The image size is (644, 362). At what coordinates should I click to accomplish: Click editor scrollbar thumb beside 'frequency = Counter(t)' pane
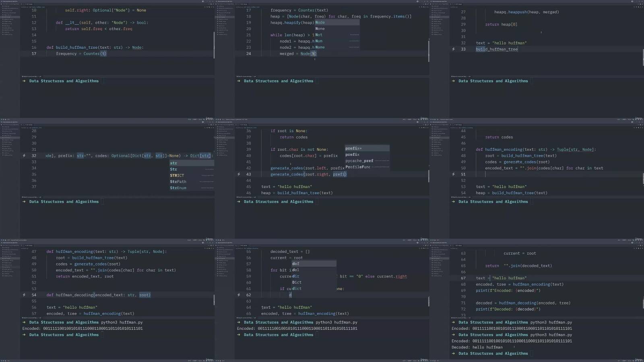(214, 45)
